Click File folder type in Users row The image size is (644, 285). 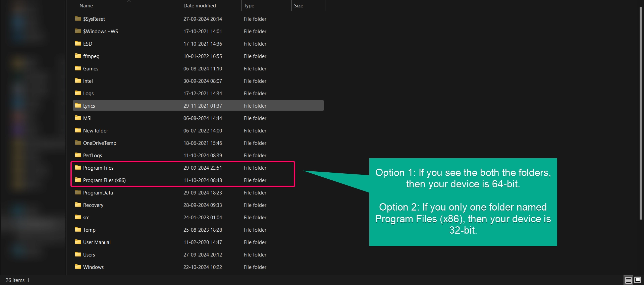coord(255,254)
